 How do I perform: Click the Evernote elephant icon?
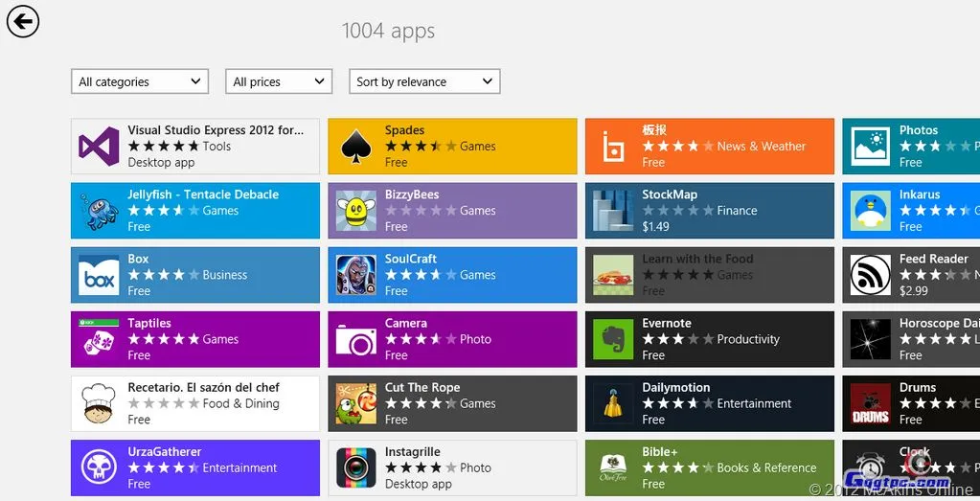click(613, 339)
